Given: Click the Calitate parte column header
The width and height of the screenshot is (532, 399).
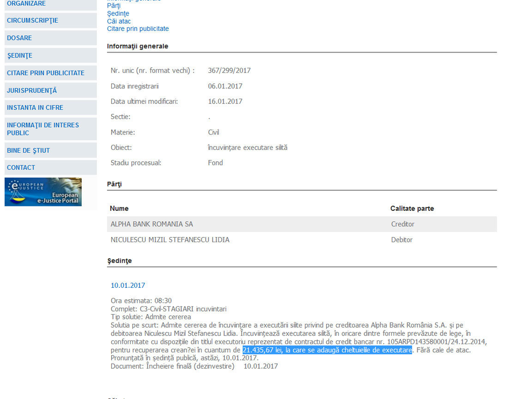Looking at the screenshot, I should (x=412, y=209).
